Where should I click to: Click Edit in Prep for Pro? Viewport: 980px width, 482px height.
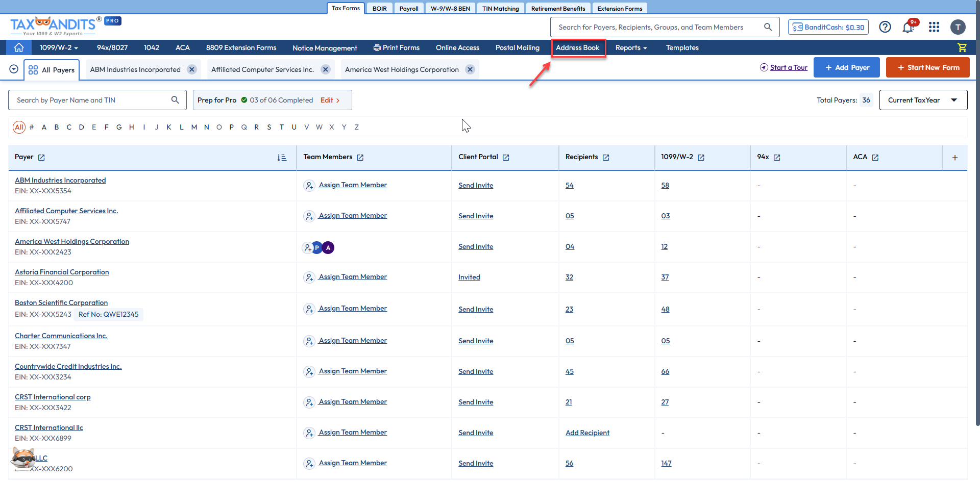coord(330,100)
